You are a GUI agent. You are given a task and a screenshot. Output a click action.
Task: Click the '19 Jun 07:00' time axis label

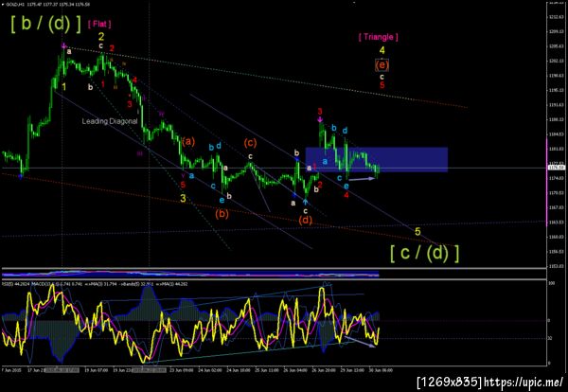tap(97, 370)
